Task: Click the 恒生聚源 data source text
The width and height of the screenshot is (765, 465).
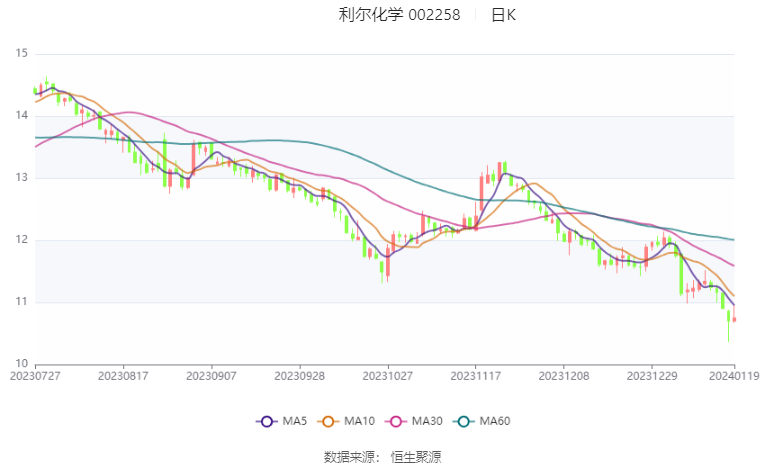Action: pyautogui.click(x=415, y=456)
